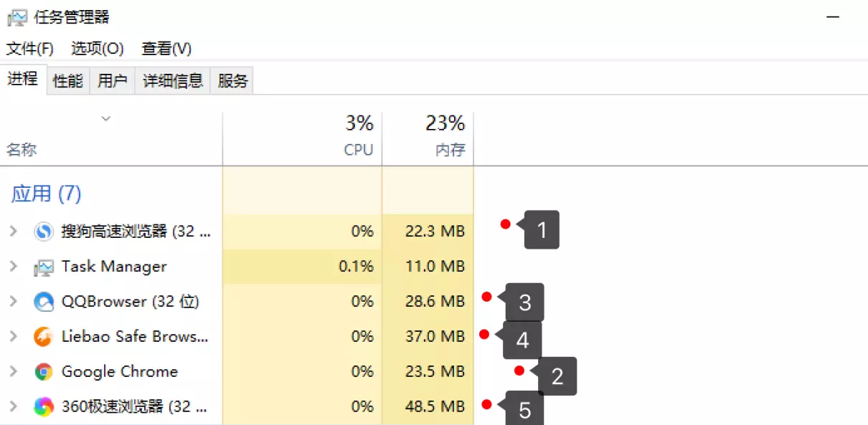
Task: Select the QQBrowser (32 位) process name
Action: tap(130, 302)
